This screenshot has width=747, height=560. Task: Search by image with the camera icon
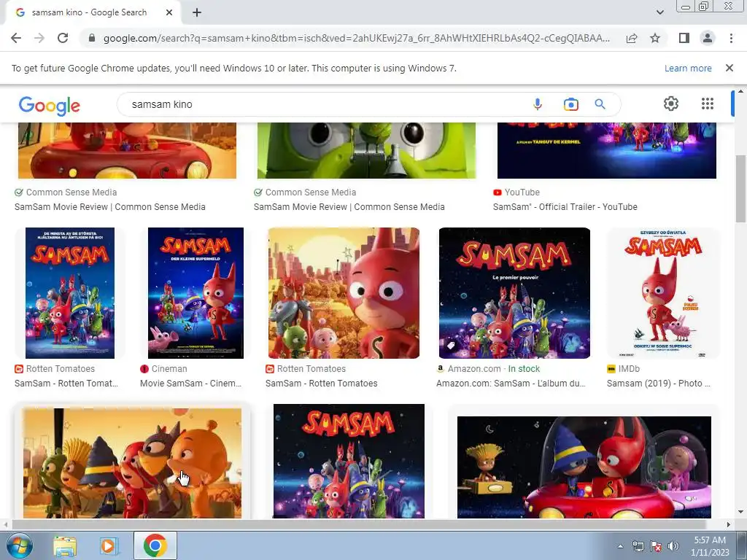[x=570, y=104]
